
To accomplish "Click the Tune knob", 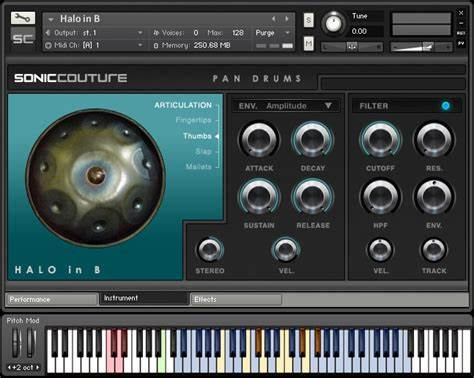I will click(x=333, y=23).
